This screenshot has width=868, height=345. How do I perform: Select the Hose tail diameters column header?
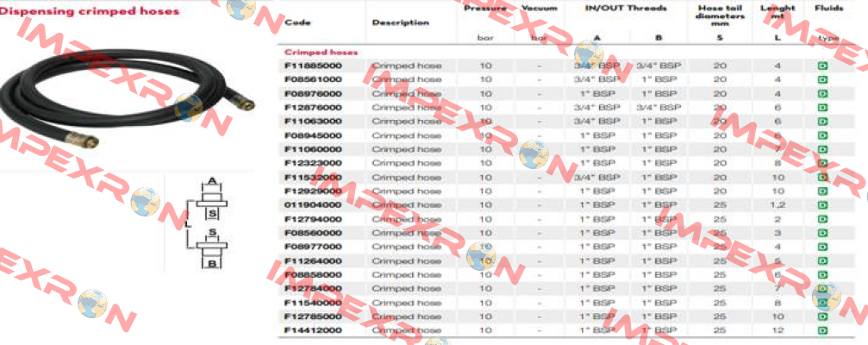(720, 16)
